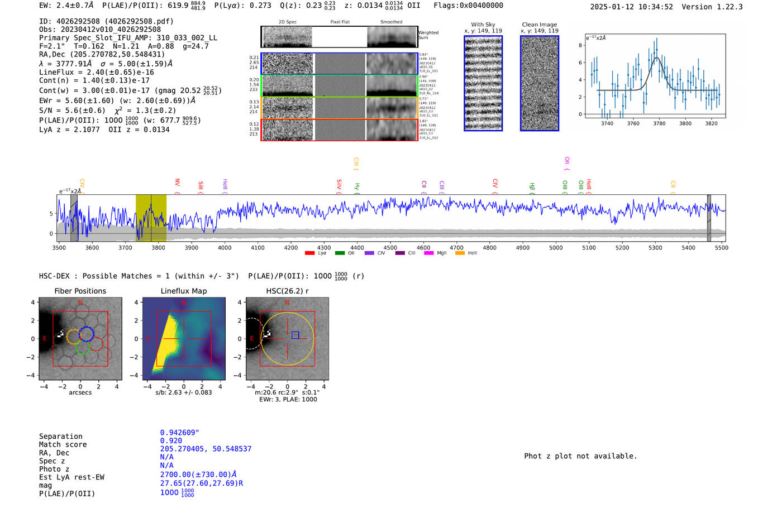Open the With Sky image thumbnail
The height and width of the screenshot is (532, 782).
[x=483, y=83]
